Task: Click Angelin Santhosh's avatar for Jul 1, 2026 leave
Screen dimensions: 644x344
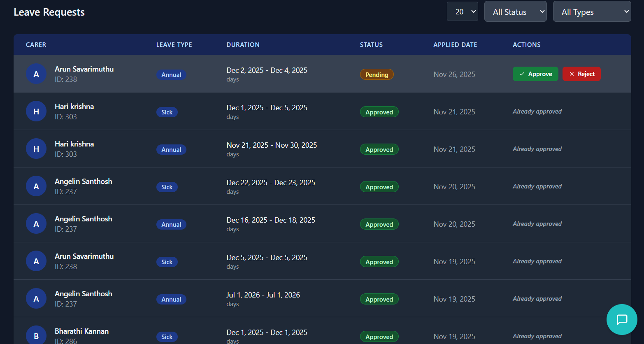Action: click(36, 299)
